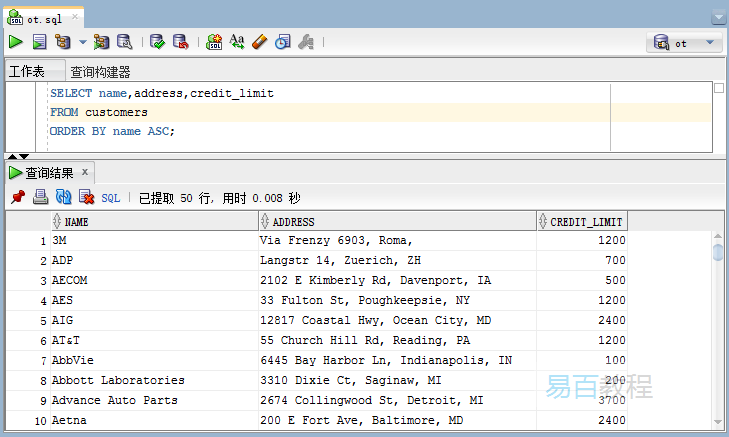Close the 查询结果 tab

(x=85, y=172)
